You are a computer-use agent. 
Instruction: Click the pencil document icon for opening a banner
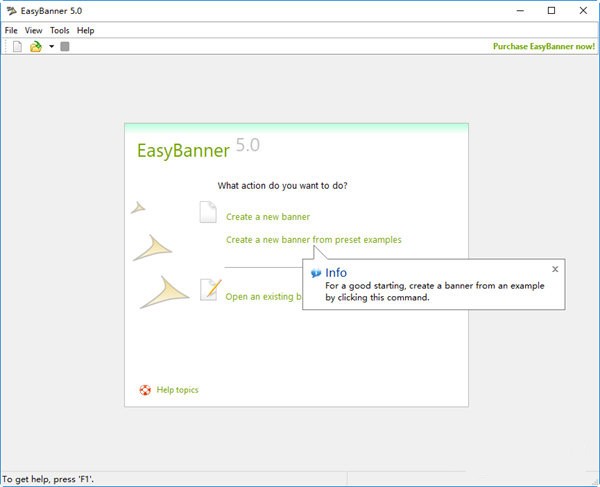pos(209,290)
